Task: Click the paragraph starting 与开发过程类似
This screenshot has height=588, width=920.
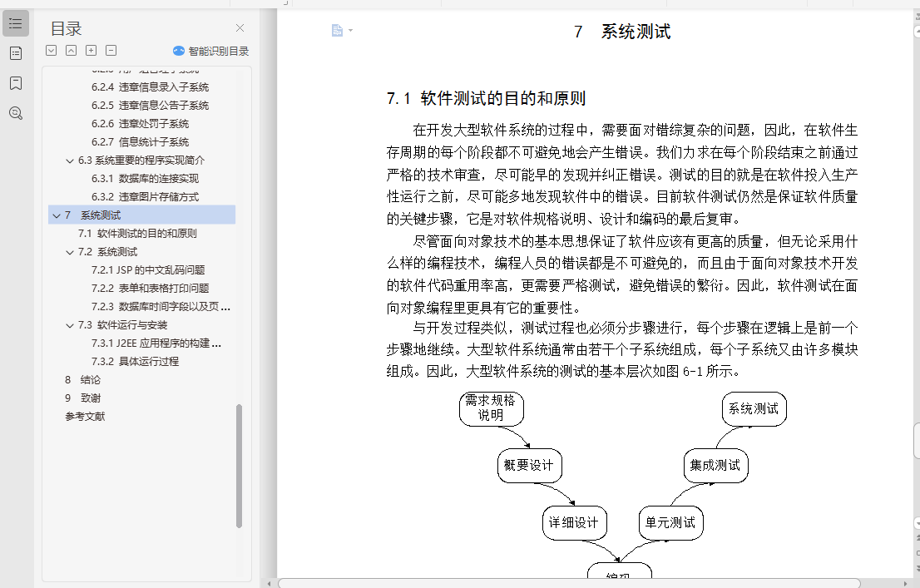Action: 622,349
